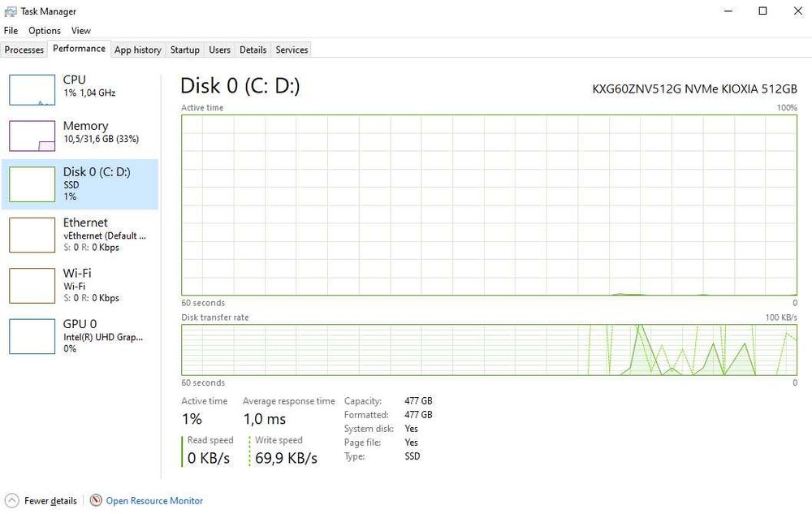The width and height of the screenshot is (812, 514).
Task: Open the File menu
Action: tap(11, 31)
